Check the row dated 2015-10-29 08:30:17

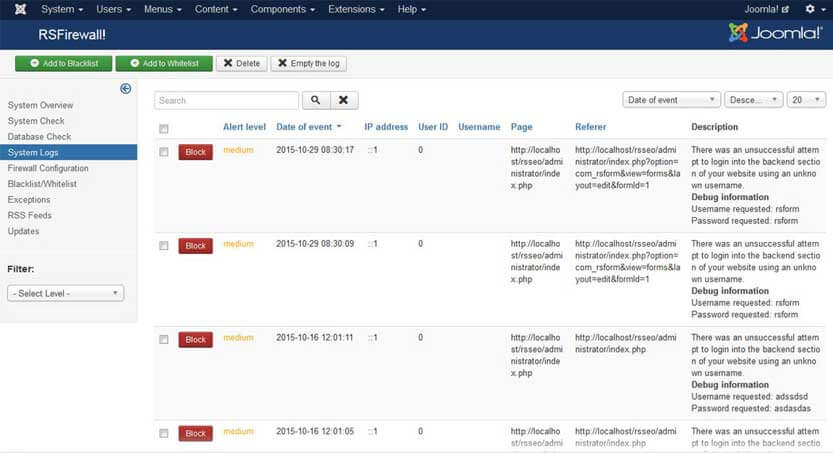coord(164,151)
